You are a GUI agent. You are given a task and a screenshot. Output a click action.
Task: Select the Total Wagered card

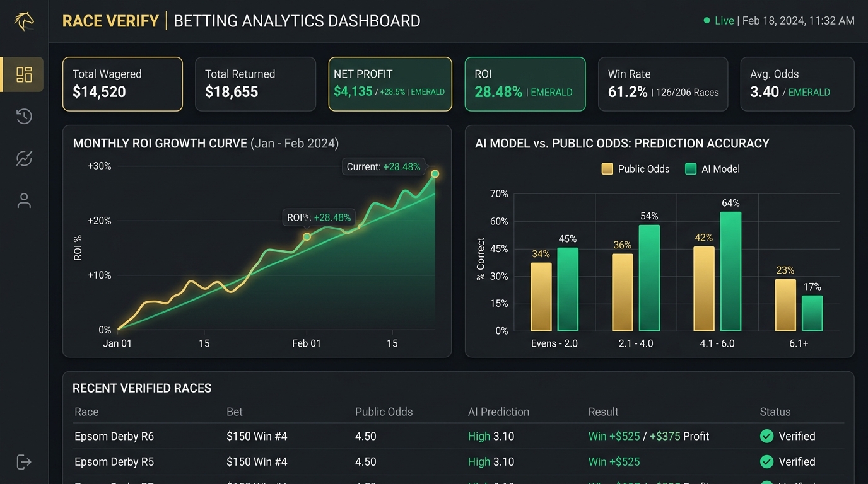click(x=122, y=84)
